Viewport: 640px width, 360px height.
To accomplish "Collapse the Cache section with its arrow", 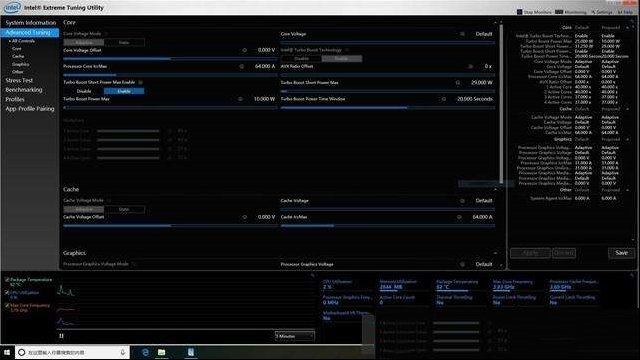I will [x=495, y=189].
